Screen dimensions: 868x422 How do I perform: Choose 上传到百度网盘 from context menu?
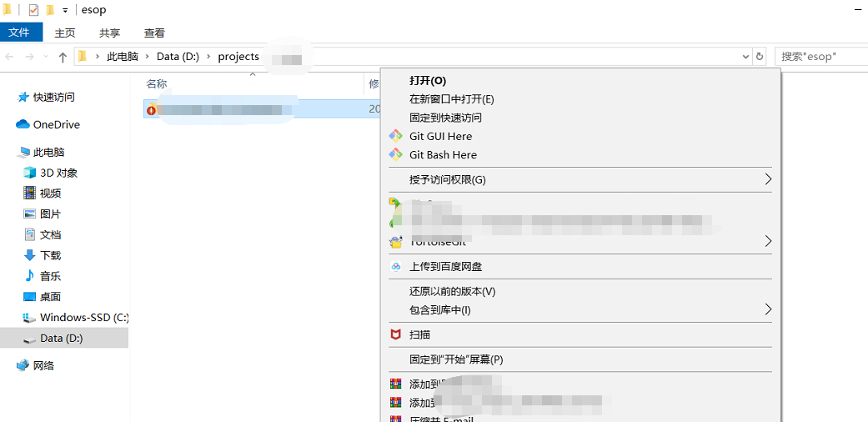[580, 266]
